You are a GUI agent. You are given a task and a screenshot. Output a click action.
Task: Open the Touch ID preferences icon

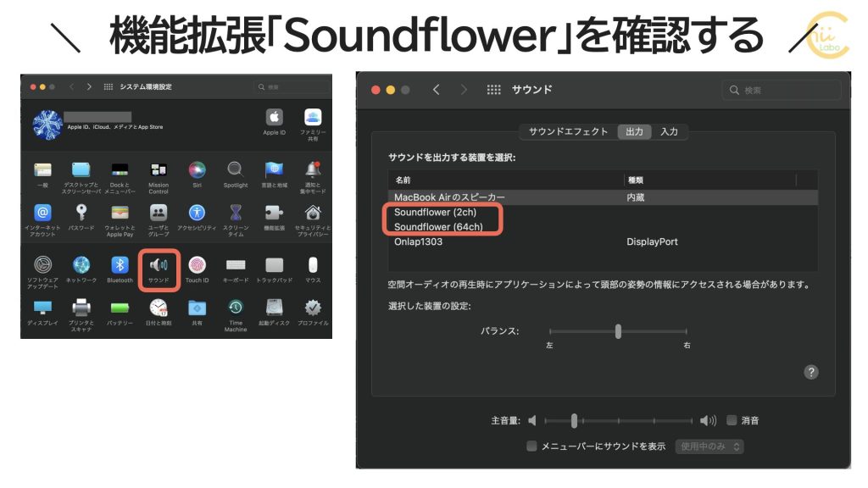click(x=198, y=265)
